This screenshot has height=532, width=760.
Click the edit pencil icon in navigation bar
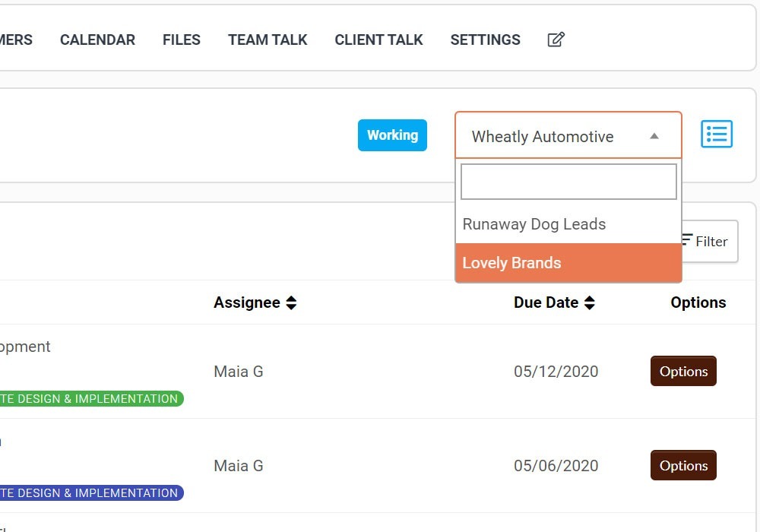click(556, 40)
